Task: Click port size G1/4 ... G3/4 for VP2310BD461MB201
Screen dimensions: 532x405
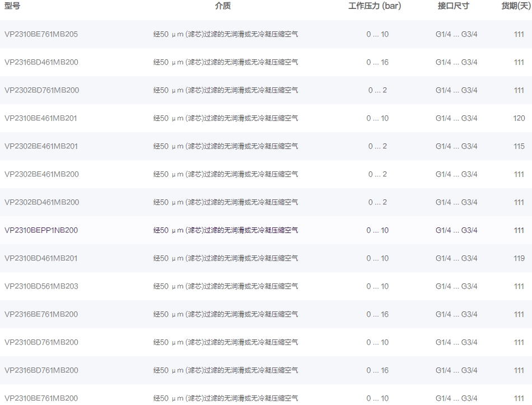Action: click(456, 258)
